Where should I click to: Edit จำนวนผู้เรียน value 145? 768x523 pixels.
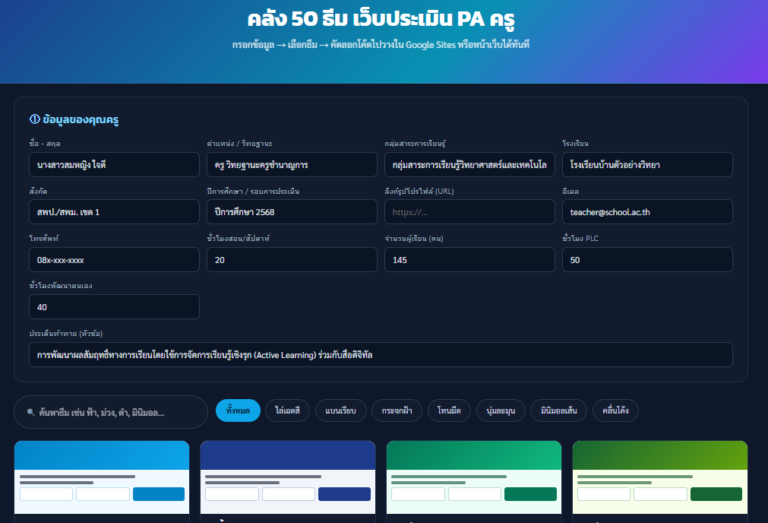point(469,260)
